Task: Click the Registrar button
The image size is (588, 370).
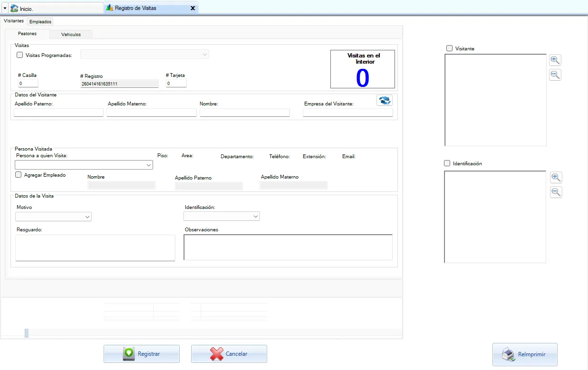Action: (142, 354)
